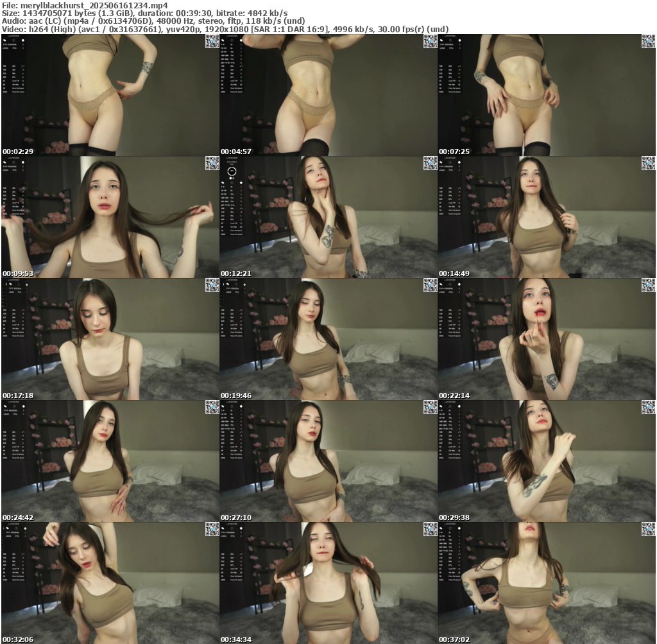657x644 pixels.
Task: Select the frame at timestamp 00:29:38
Action: (547, 461)
